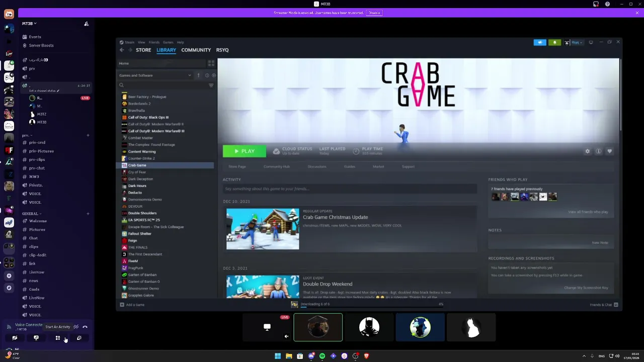Favorite Crab Game with the heart icon
The height and width of the screenshot is (362, 644).
(609, 151)
